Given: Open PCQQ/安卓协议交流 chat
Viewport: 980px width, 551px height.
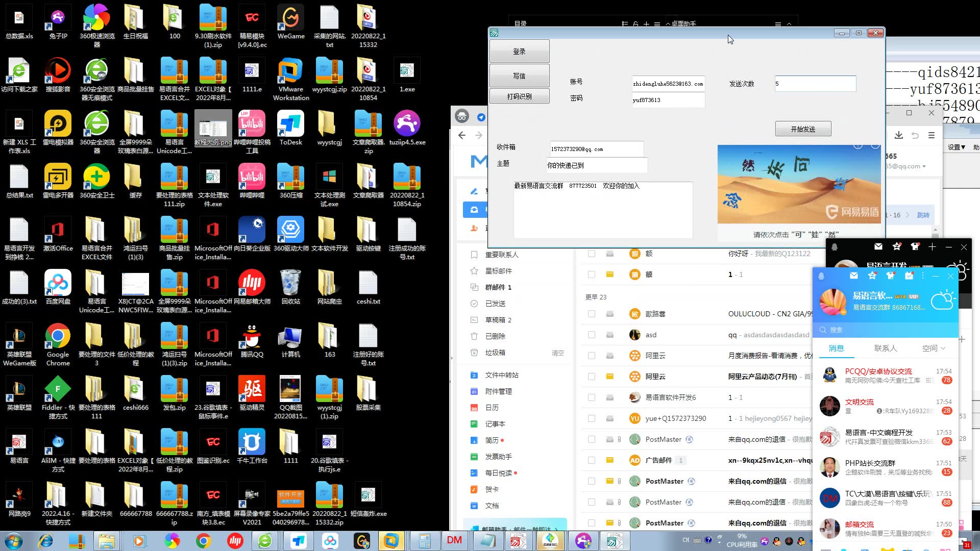Looking at the screenshot, I should 885,375.
